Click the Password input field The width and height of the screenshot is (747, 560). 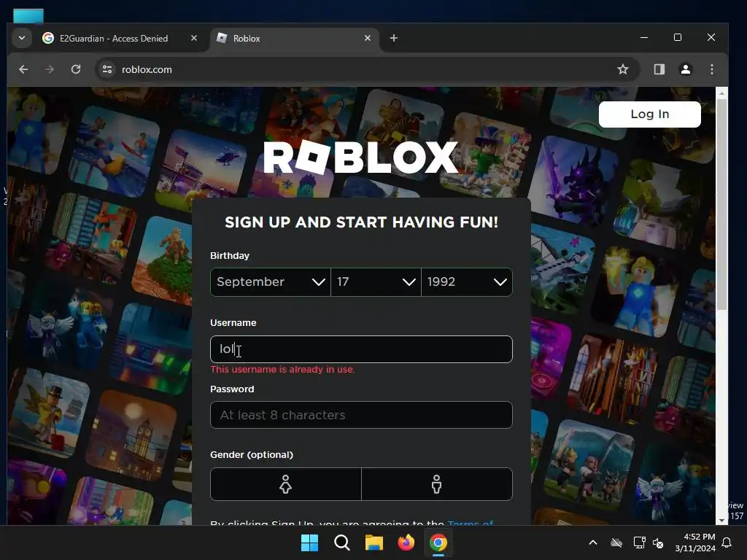click(361, 415)
